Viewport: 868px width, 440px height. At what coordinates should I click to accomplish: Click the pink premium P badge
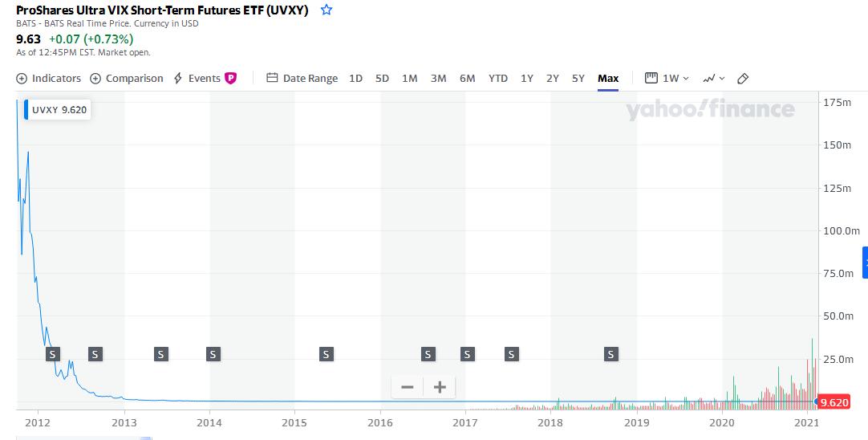230,78
